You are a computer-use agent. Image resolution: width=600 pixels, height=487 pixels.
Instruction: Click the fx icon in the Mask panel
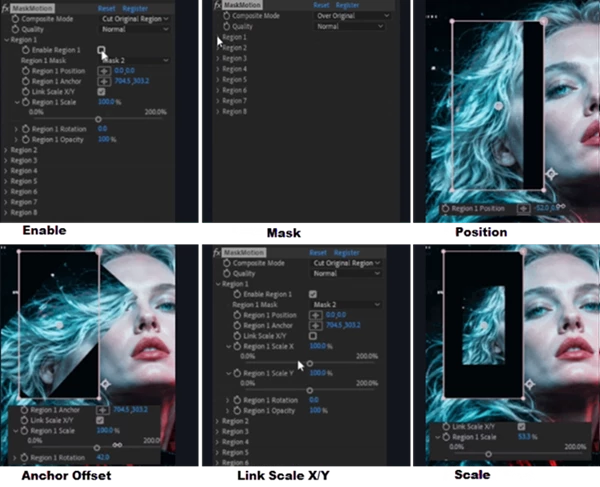coord(217,5)
